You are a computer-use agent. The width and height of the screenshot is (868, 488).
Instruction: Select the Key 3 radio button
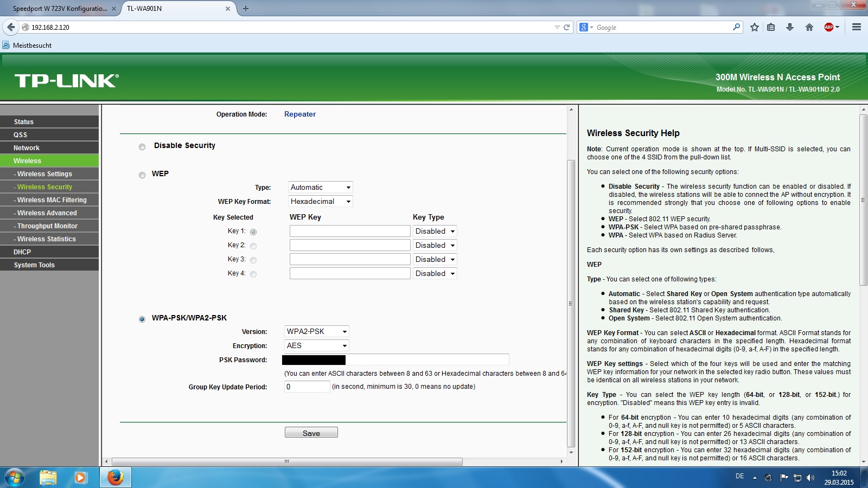pyautogui.click(x=253, y=260)
